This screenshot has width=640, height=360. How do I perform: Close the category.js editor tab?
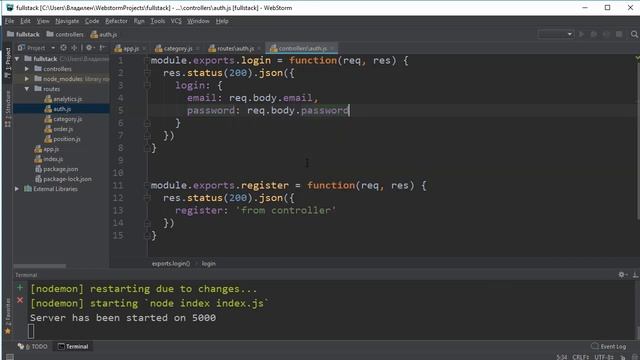point(198,49)
